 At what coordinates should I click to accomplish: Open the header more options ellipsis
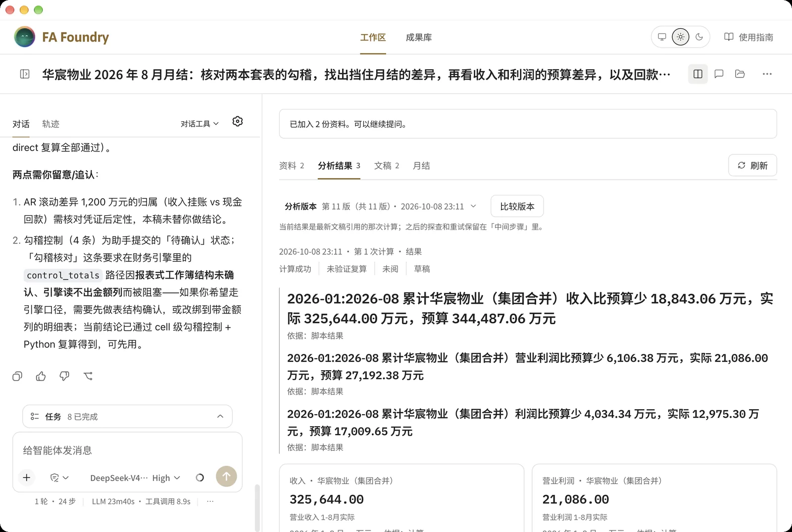coord(767,74)
